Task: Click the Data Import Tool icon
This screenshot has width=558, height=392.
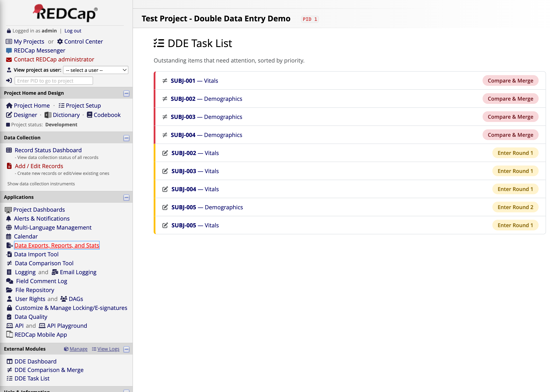Action: pos(9,254)
